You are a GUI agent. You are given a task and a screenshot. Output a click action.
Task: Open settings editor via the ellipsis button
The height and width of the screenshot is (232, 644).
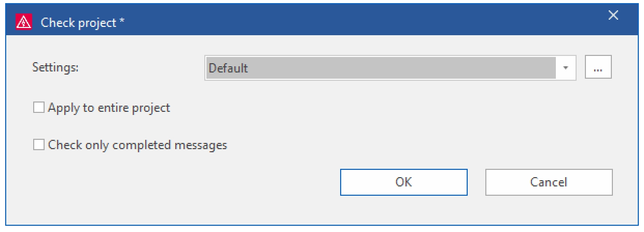pos(598,68)
